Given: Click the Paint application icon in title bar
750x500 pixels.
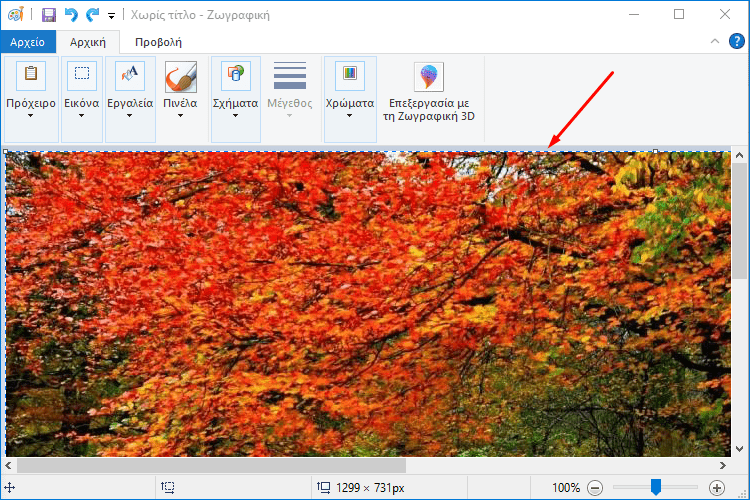Looking at the screenshot, I should click(16, 14).
